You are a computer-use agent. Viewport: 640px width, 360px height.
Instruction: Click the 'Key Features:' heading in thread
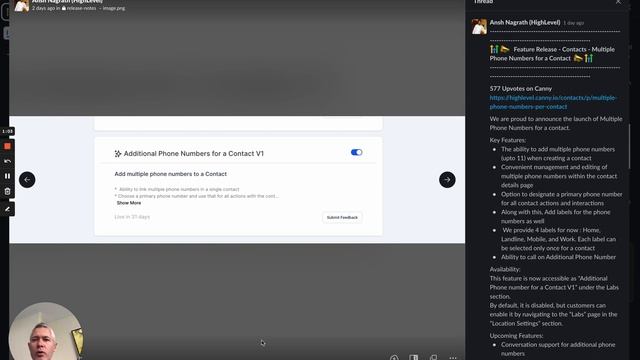(x=508, y=140)
